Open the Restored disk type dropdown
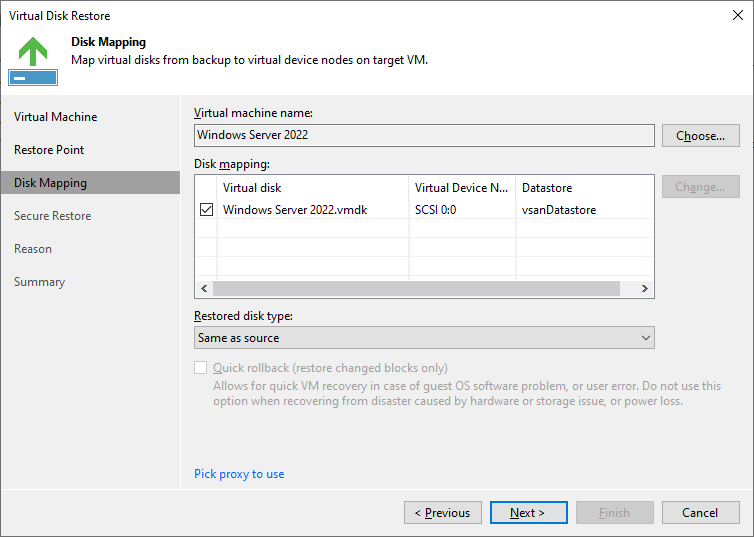The image size is (754, 537). tap(424, 337)
